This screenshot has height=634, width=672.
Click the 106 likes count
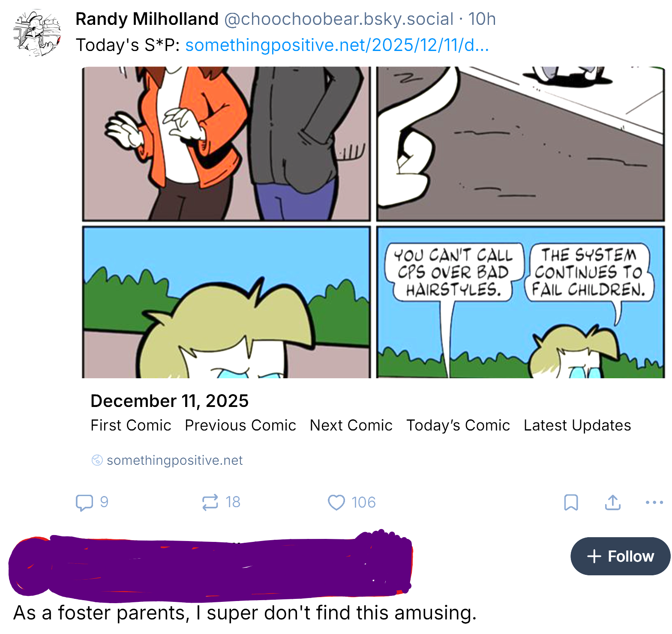click(363, 502)
